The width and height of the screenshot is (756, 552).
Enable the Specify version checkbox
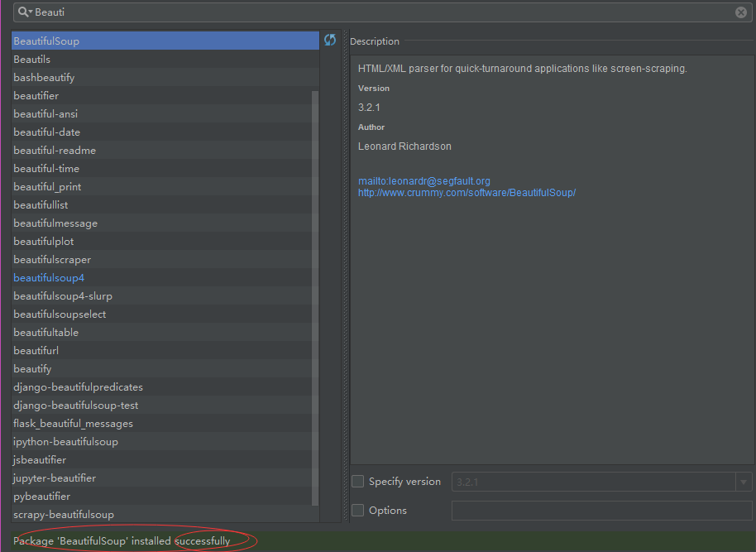pyautogui.click(x=358, y=482)
